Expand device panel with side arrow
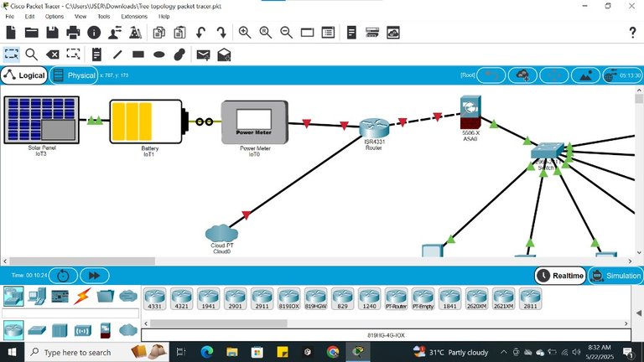 [638, 313]
